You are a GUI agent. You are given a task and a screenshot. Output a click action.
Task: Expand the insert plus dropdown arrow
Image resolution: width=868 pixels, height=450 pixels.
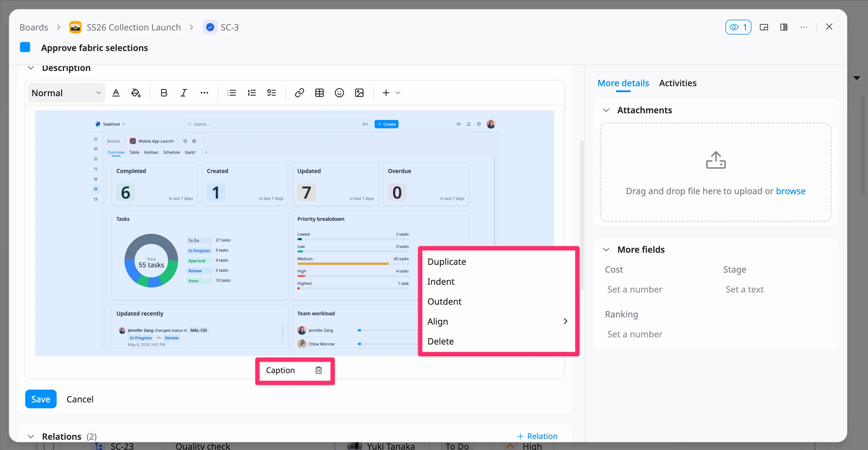point(398,93)
